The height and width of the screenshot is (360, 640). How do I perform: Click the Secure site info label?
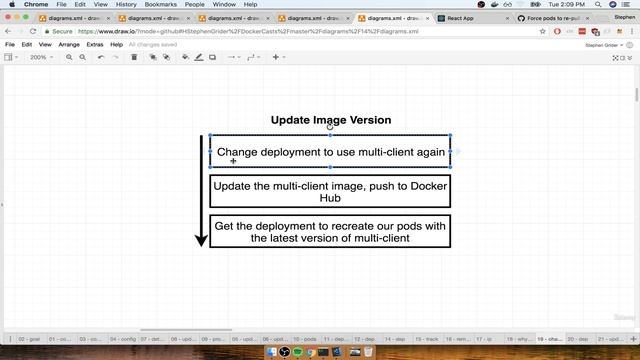(58, 31)
